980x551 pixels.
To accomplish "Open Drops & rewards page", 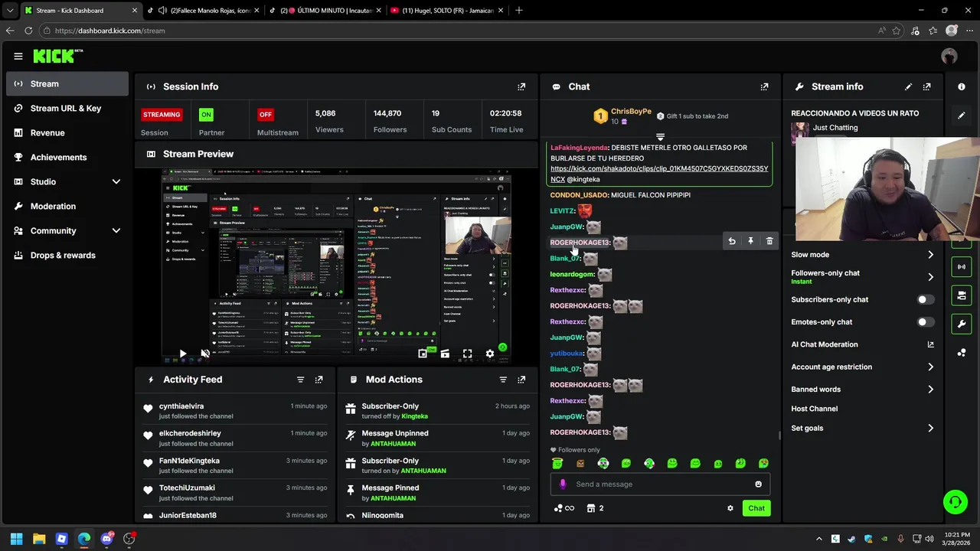I will [67, 255].
